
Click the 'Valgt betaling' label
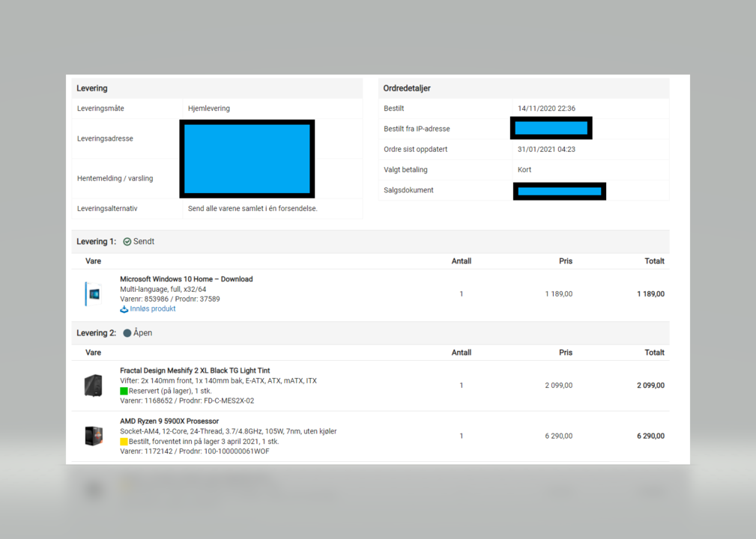pyautogui.click(x=405, y=169)
